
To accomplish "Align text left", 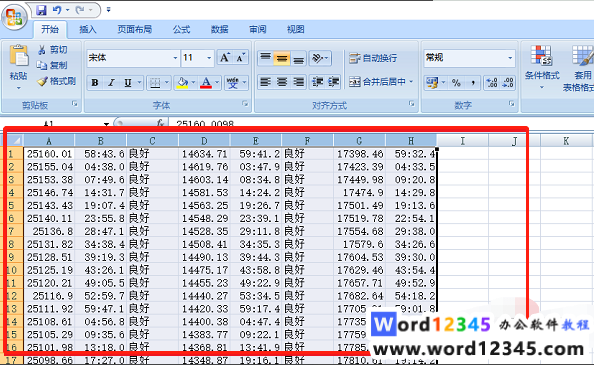I will (265, 82).
